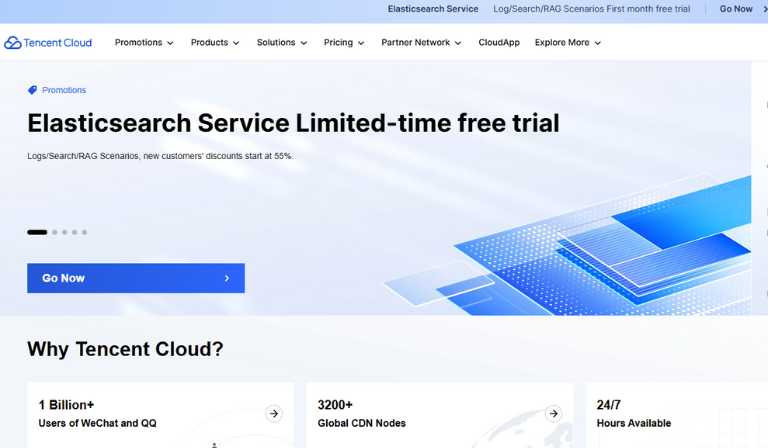
Task: Click the blue Go Now hero button
Action: [x=136, y=278]
